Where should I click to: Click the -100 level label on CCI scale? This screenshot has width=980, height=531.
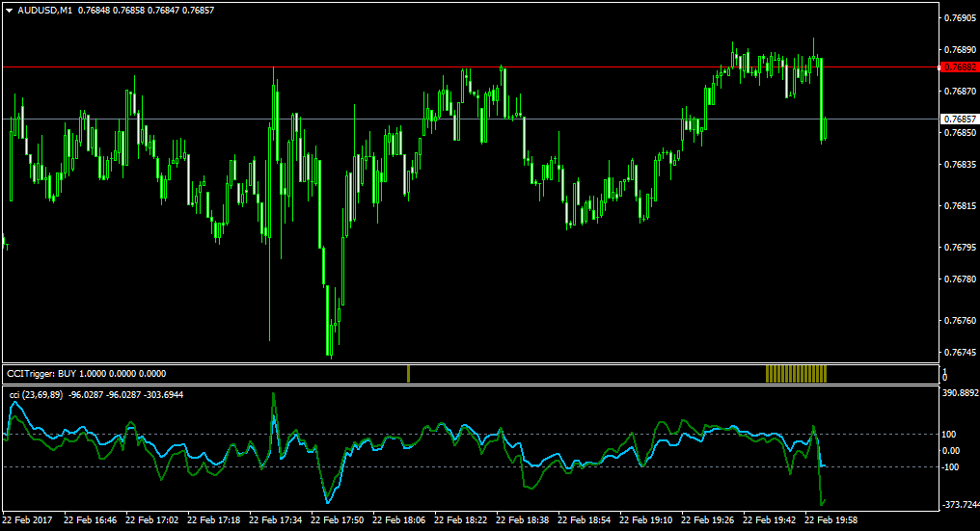pyautogui.click(x=951, y=466)
